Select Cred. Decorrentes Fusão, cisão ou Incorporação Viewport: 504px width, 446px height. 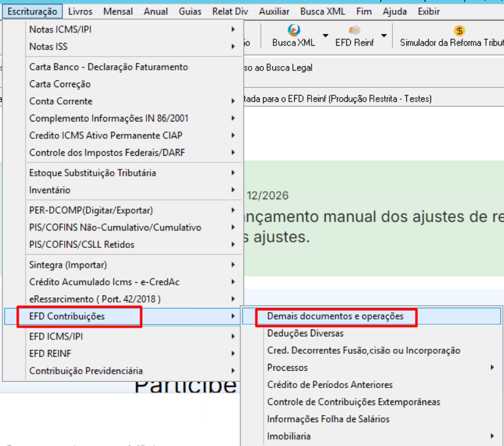pos(371,351)
